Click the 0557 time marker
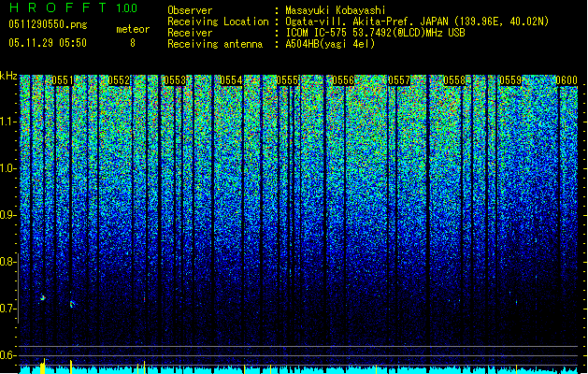588x374 pixels. click(x=399, y=80)
